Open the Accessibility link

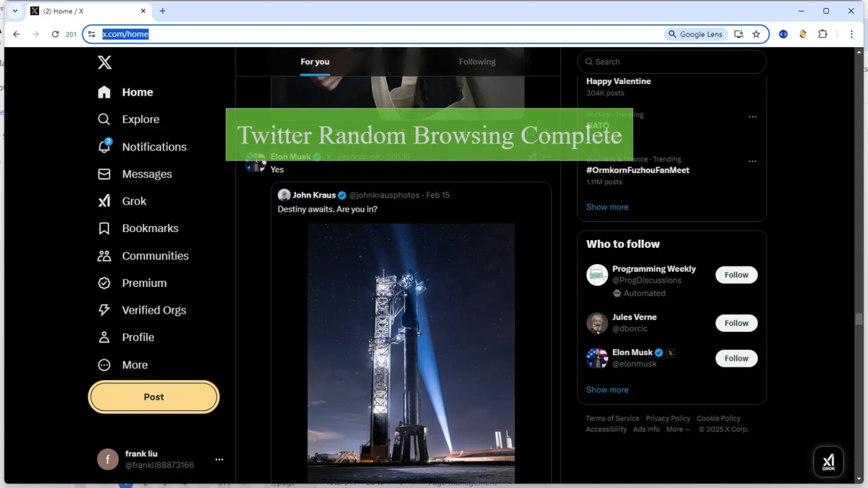[x=606, y=429]
